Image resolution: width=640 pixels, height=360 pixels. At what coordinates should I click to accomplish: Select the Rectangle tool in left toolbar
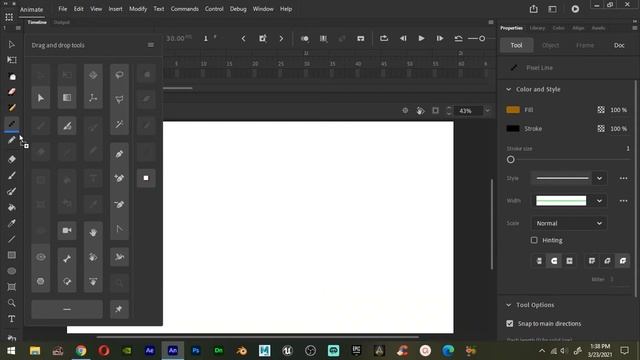point(11,255)
